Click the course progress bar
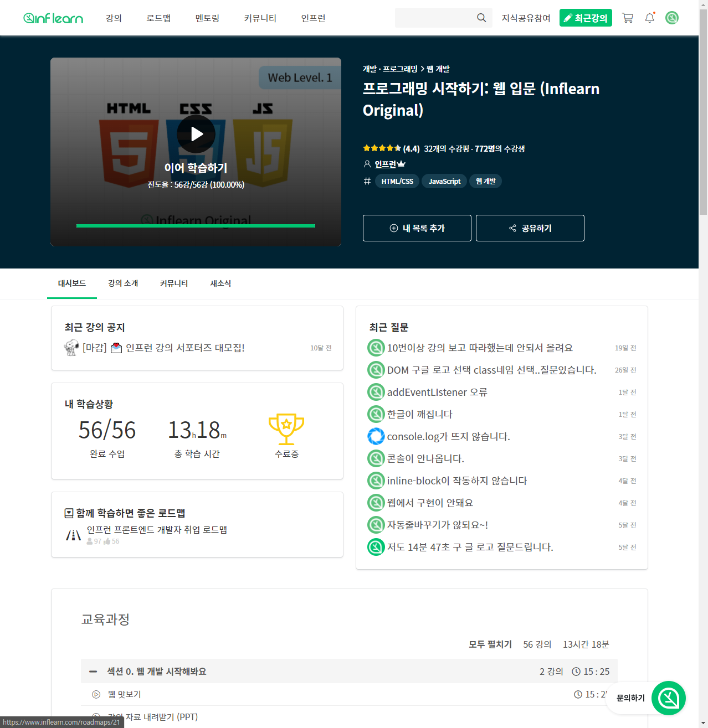Viewport: 708px width, 728px height. [196, 226]
